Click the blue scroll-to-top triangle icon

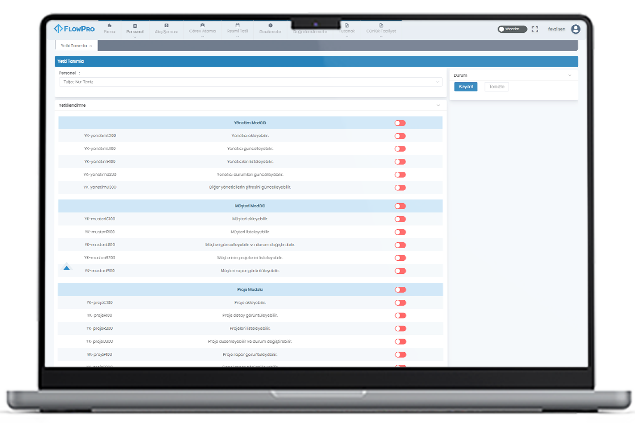tap(66, 268)
